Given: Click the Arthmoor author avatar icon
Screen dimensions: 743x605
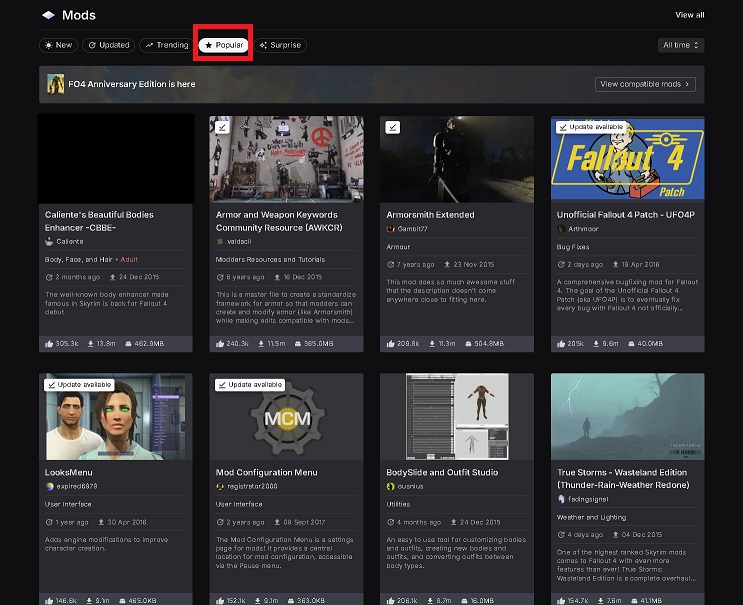Looking at the screenshot, I should coord(561,229).
